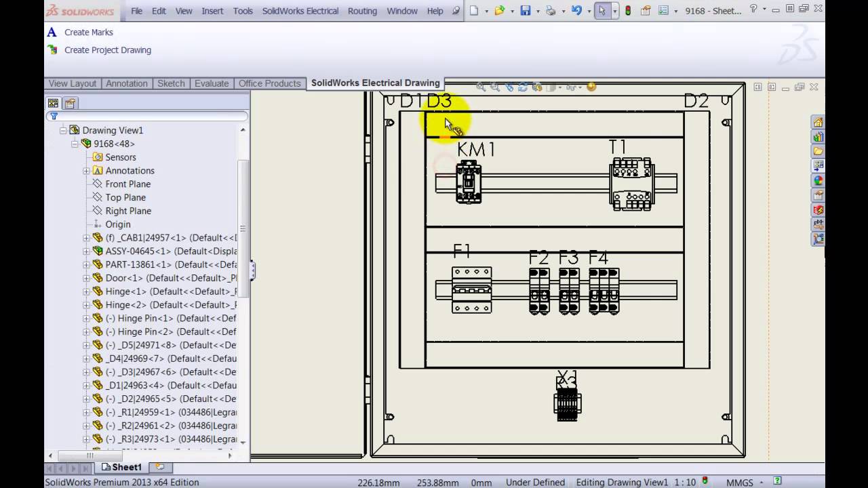Collapse the Drawing View1 tree node

coord(63,130)
